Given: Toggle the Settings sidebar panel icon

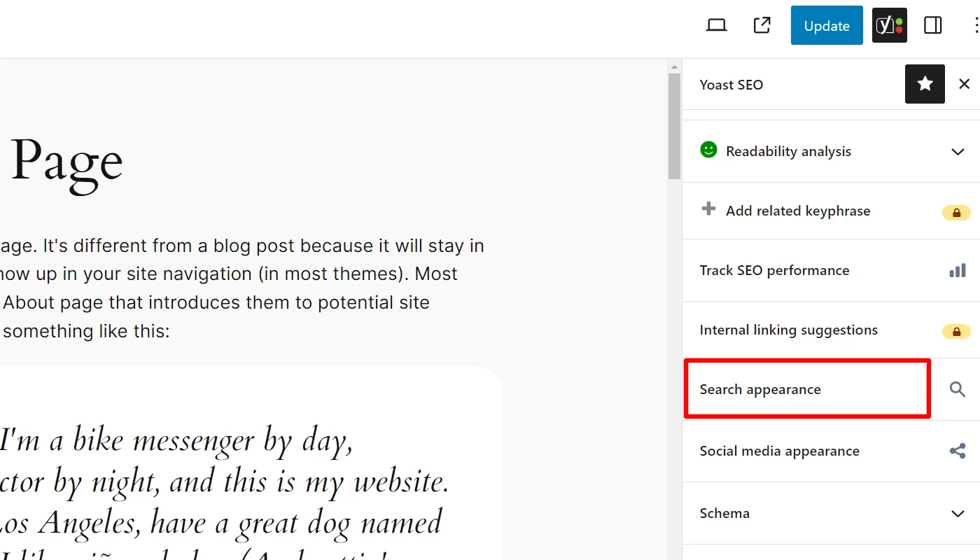Looking at the screenshot, I should click(932, 26).
